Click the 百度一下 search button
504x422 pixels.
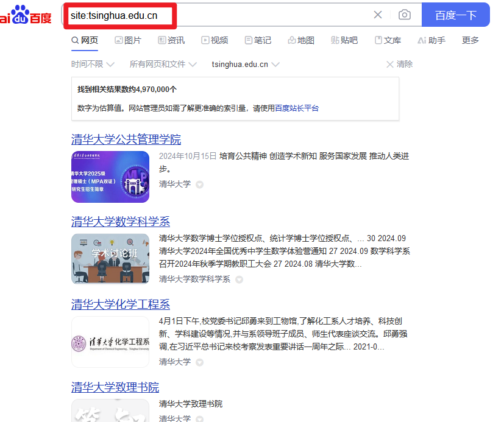click(455, 15)
